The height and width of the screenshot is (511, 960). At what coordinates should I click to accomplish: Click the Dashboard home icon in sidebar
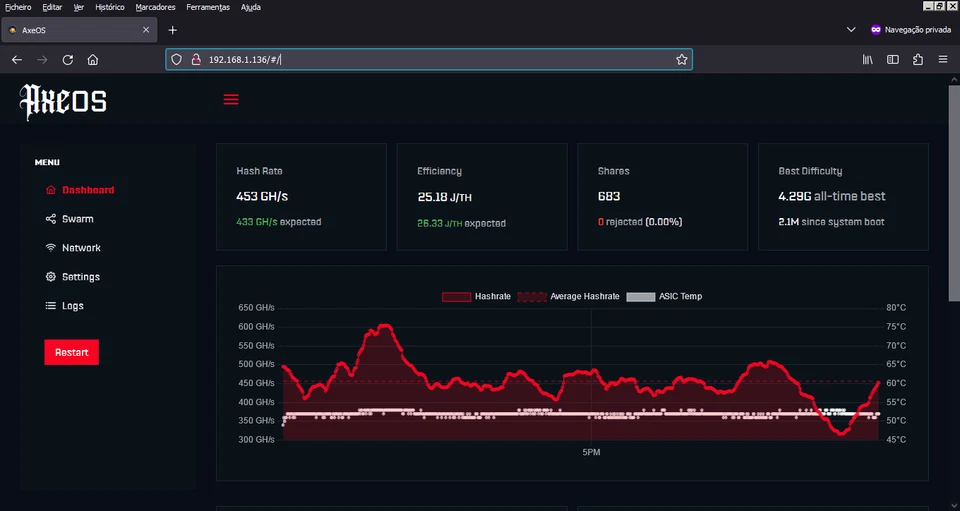tap(51, 190)
